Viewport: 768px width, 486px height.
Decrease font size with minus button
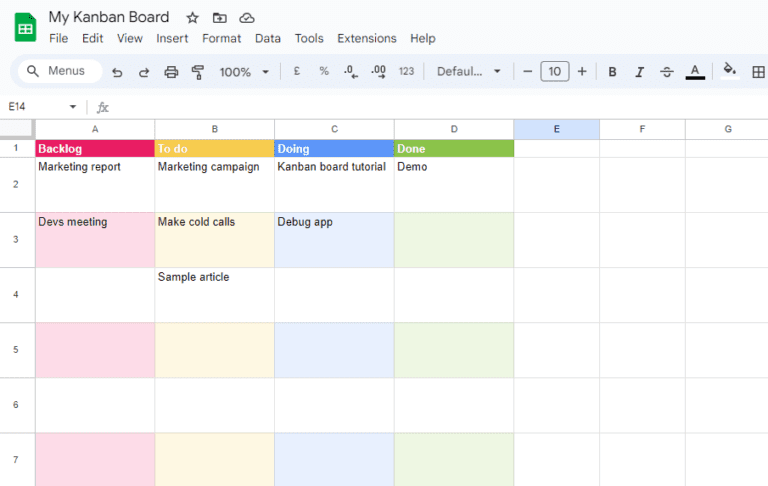(528, 72)
